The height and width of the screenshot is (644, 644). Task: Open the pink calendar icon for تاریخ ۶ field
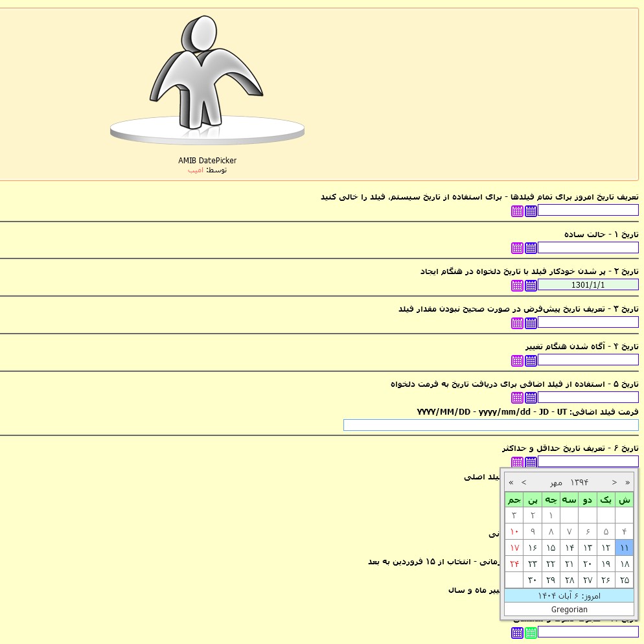(517, 462)
